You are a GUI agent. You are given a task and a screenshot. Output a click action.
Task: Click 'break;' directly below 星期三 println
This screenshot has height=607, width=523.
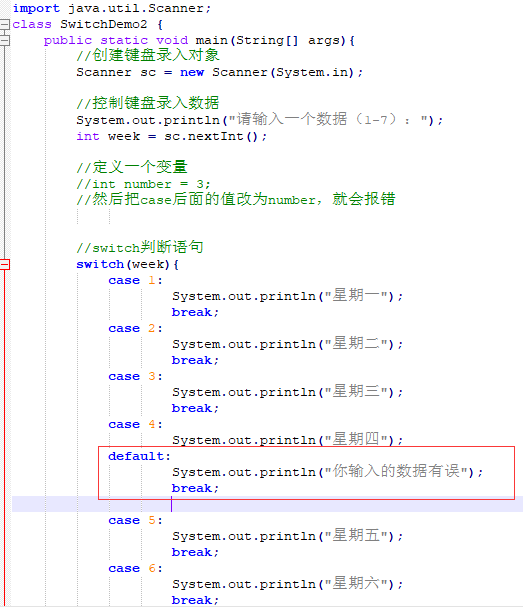pos(195,408)
